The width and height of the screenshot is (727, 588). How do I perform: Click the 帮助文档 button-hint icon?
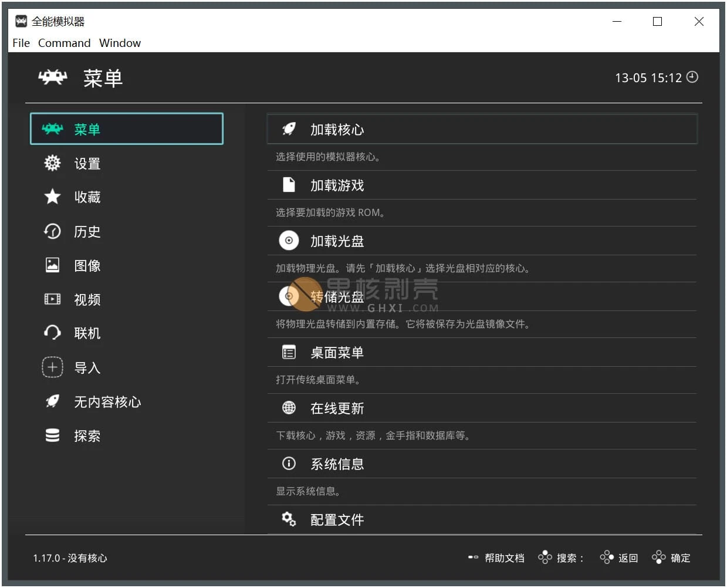(473, 557)
